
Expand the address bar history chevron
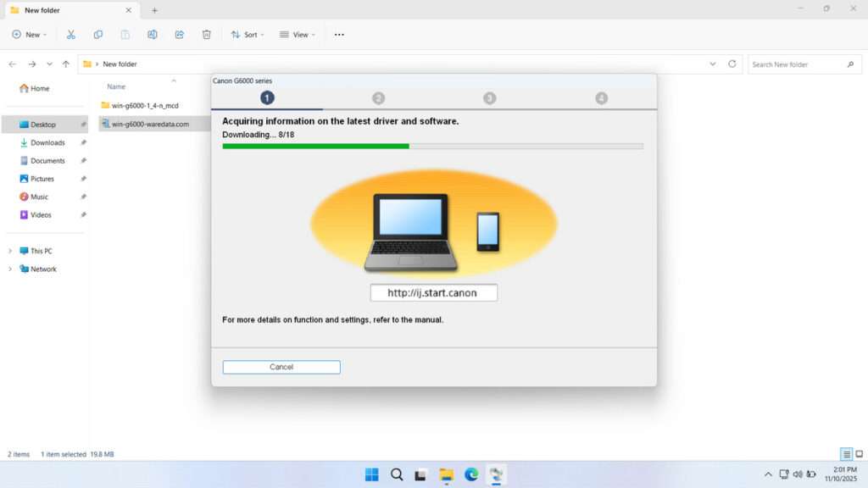[712, 64]
